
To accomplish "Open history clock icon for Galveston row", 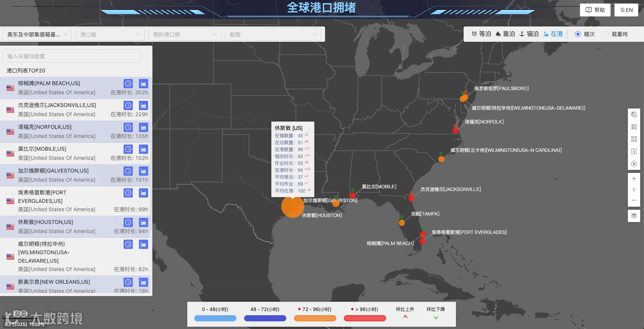I will [128, 171].
